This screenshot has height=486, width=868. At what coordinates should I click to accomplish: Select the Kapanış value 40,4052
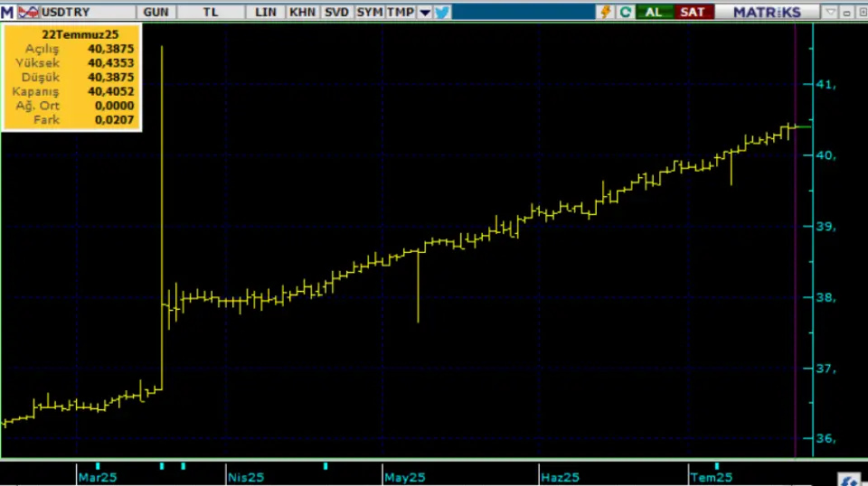[110, 92]
